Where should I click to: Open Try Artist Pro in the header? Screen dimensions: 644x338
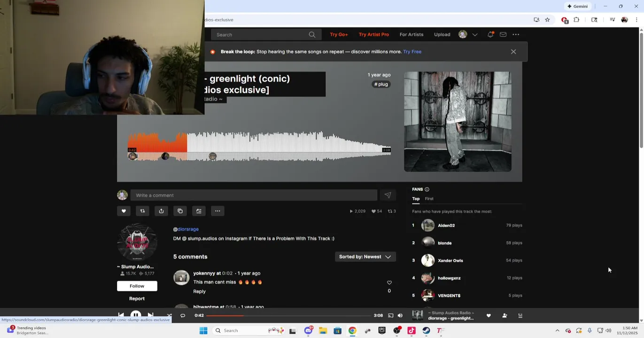(374, 34)
